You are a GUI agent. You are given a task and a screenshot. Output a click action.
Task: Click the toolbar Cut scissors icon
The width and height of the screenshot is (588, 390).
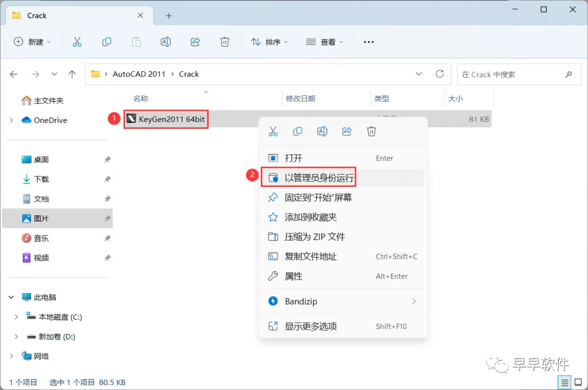click(x=77, y=42)
